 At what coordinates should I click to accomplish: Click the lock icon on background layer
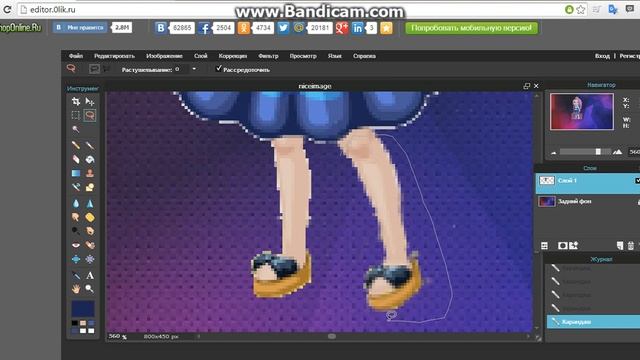click(x=638, y=202)
